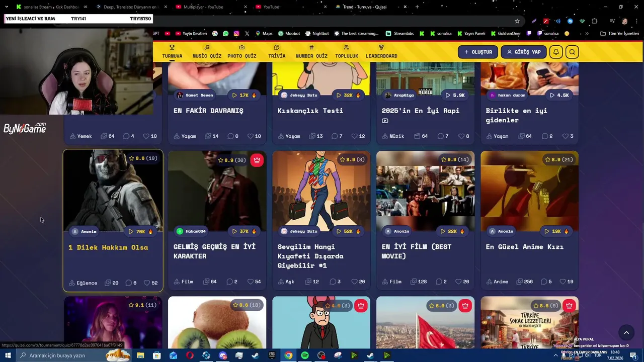Click the Türkiye Sokak Lezzetleri thumbnail

tap(529, 322)
